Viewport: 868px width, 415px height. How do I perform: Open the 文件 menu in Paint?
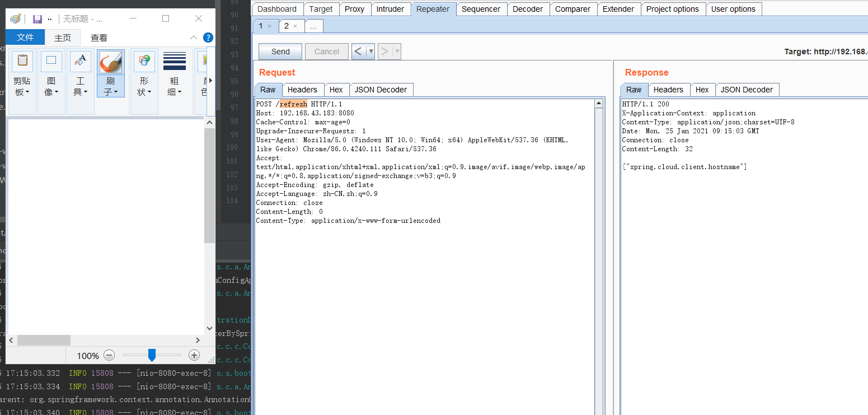(x=25, y=38)
